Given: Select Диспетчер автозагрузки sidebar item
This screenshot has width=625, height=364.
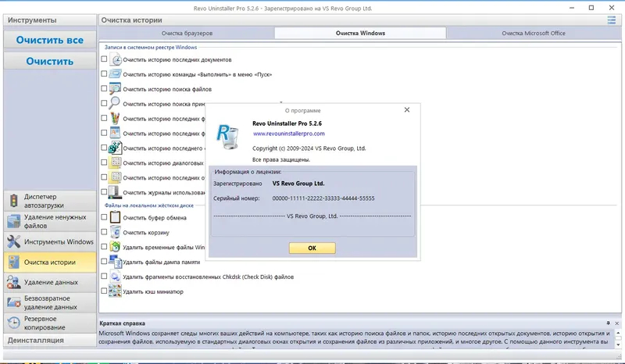Looking at the screenshot, I should [x=50, y=201].
